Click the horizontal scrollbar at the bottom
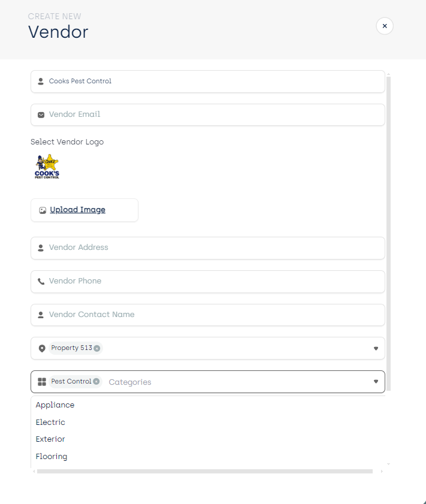Image resolution: width=426 pixels, height=504 pixels. tap(205, 471)
